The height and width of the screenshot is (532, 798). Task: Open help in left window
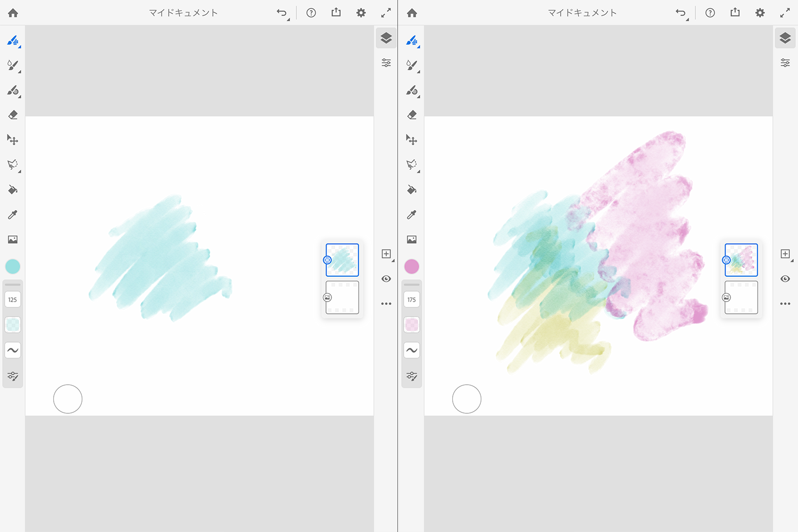pos(311,13)
